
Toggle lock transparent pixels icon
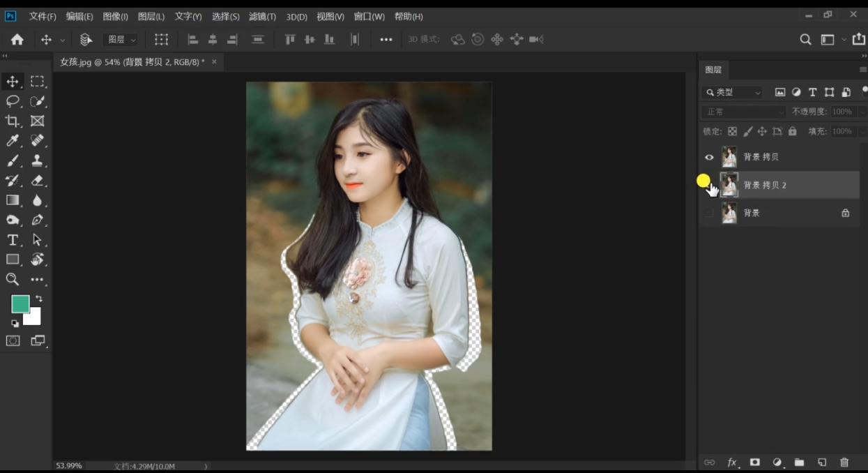(x=732, y=131)
